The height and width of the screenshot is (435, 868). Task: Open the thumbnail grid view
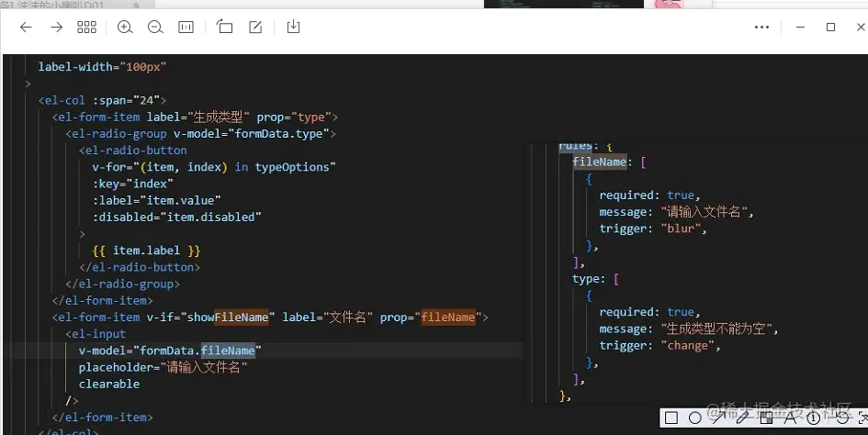click(x=87, y=28)
